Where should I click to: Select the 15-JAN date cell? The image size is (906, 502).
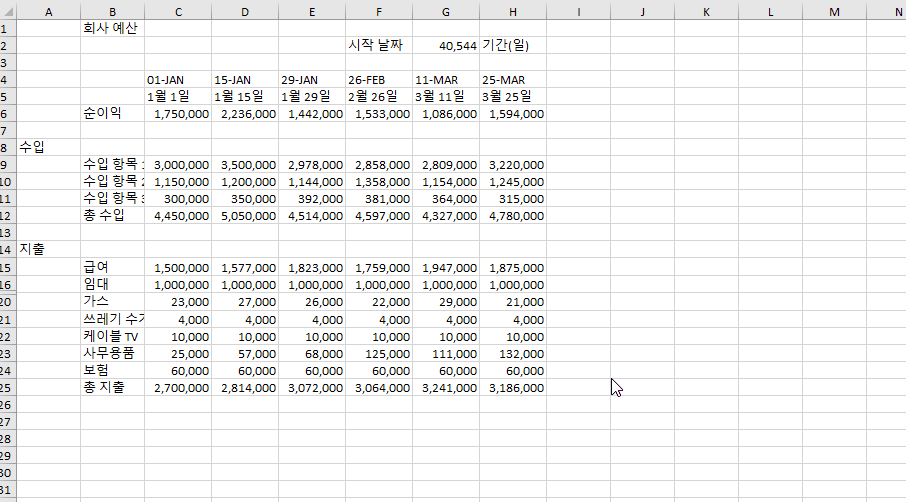pos(245,80)
